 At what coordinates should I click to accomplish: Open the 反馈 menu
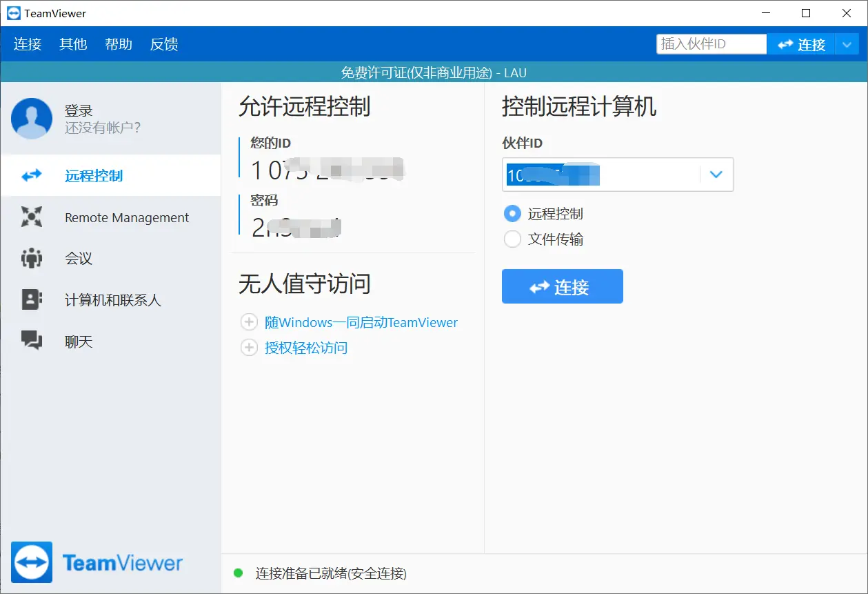164,44
